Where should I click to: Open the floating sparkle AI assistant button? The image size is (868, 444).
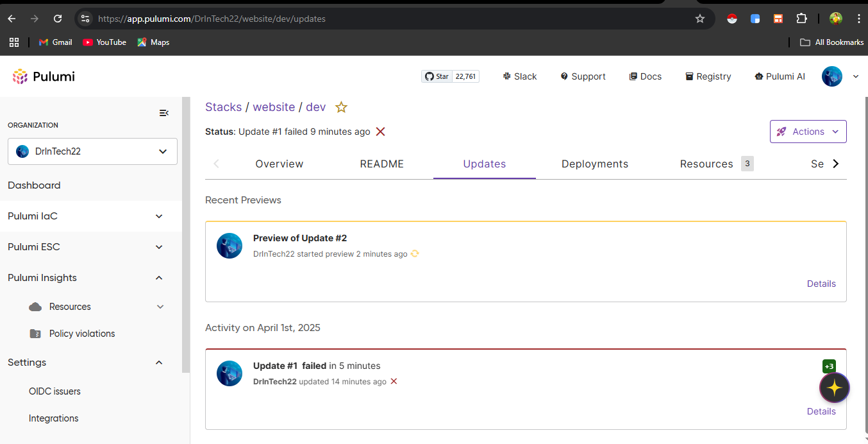coord(835,388)
